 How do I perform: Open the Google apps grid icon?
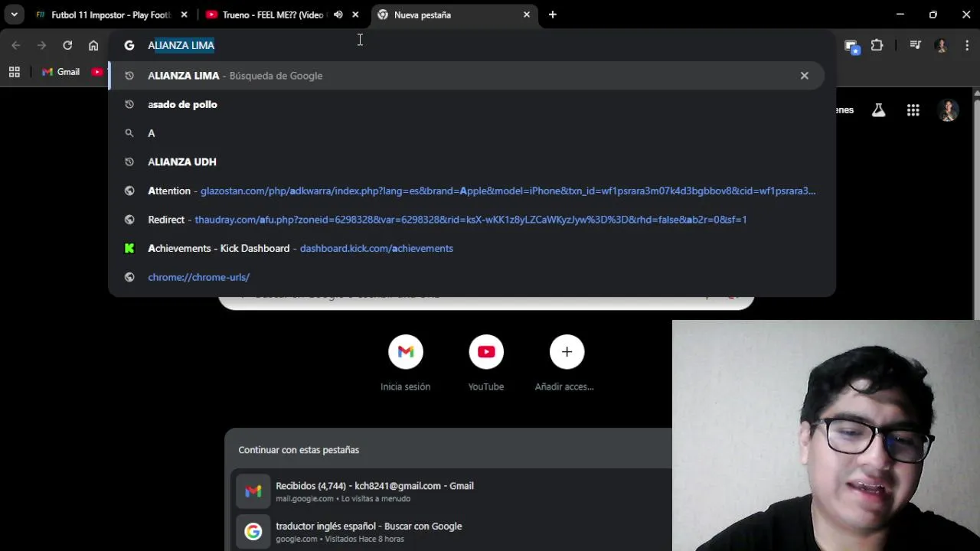point(913,110)
